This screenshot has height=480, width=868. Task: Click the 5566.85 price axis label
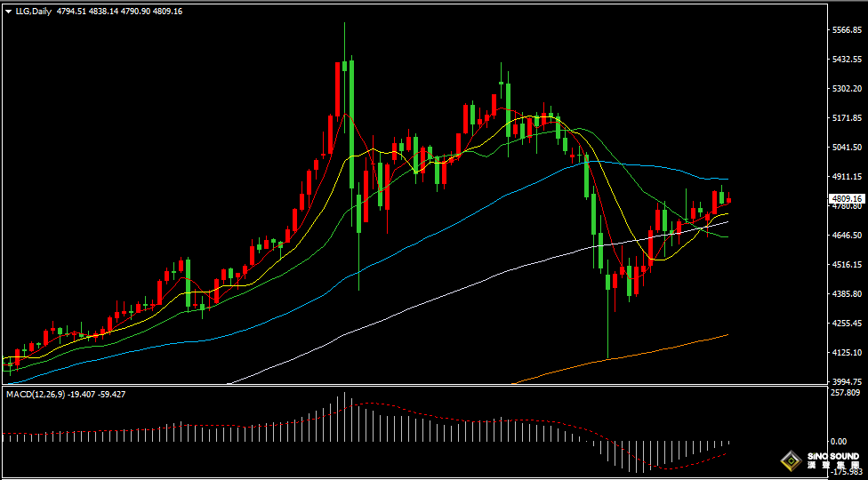click(846, 30)
